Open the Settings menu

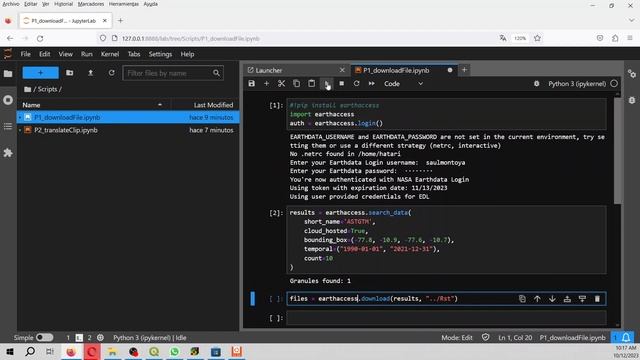(160, 54)
